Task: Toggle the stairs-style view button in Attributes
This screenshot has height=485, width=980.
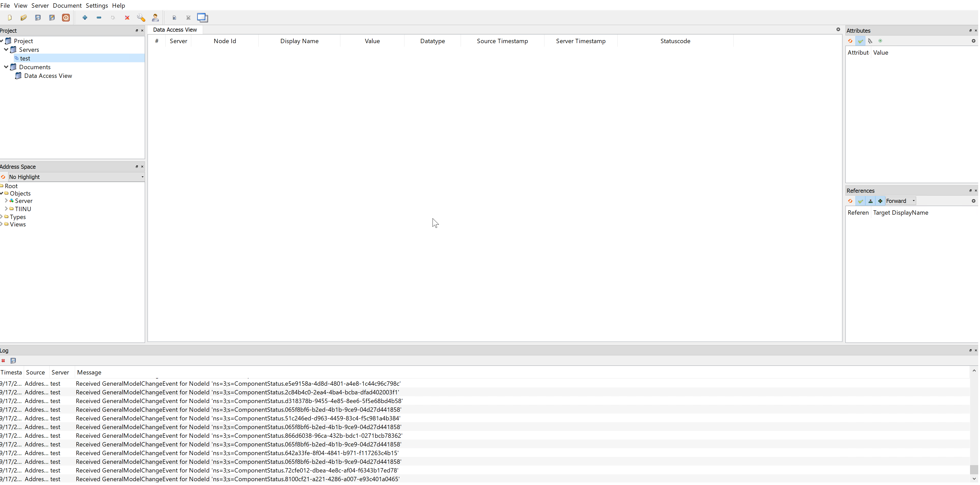Action: pyautogui.click(x=870, y=41)
